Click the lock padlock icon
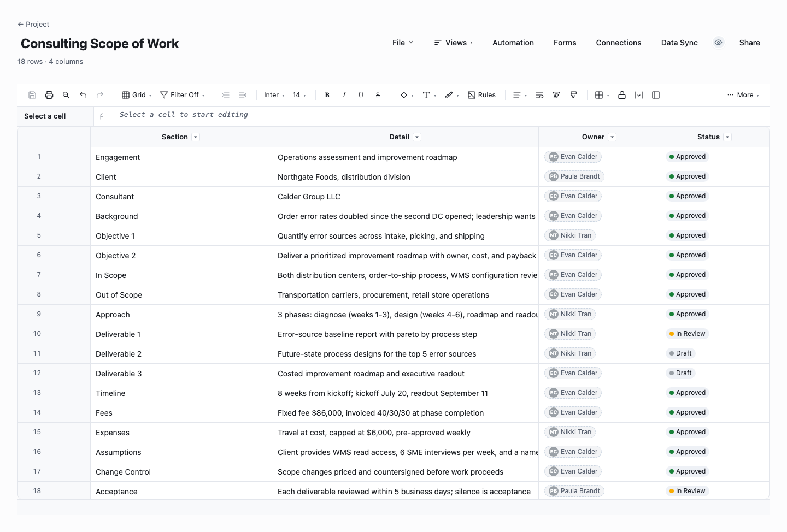This screenshot has height=532, width=787. point(622,95)
